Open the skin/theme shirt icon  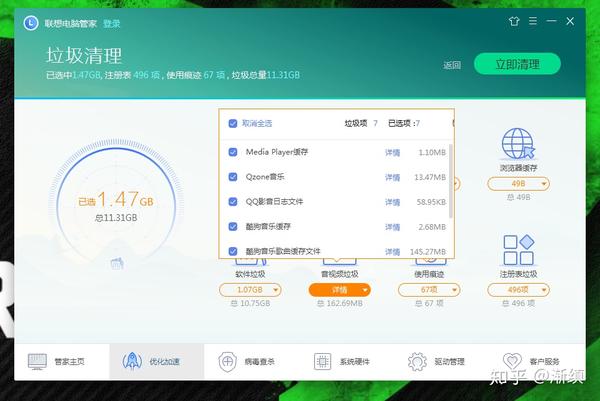click(514, 21)
